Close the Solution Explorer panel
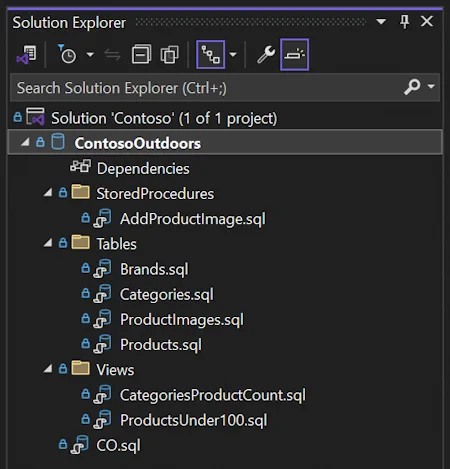The height and width of the screenshot is (469, 450). (x=427, y=22)
